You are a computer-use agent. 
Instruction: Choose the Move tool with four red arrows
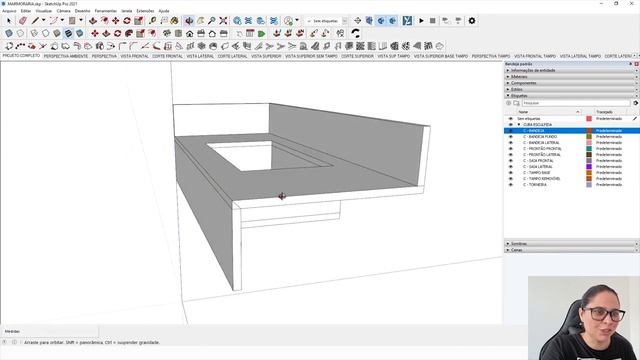click(x=116, y=20)
